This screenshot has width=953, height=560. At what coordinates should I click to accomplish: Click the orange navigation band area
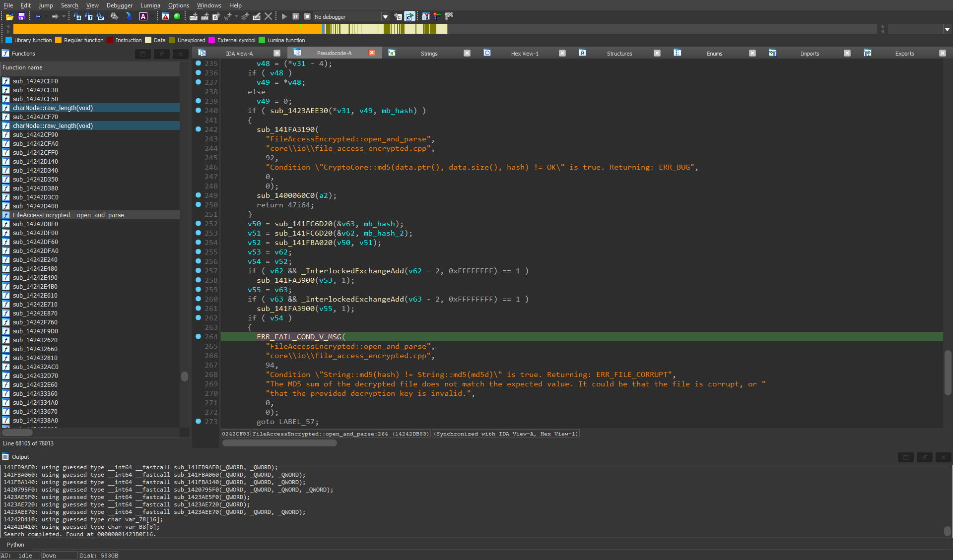(168, 29)
